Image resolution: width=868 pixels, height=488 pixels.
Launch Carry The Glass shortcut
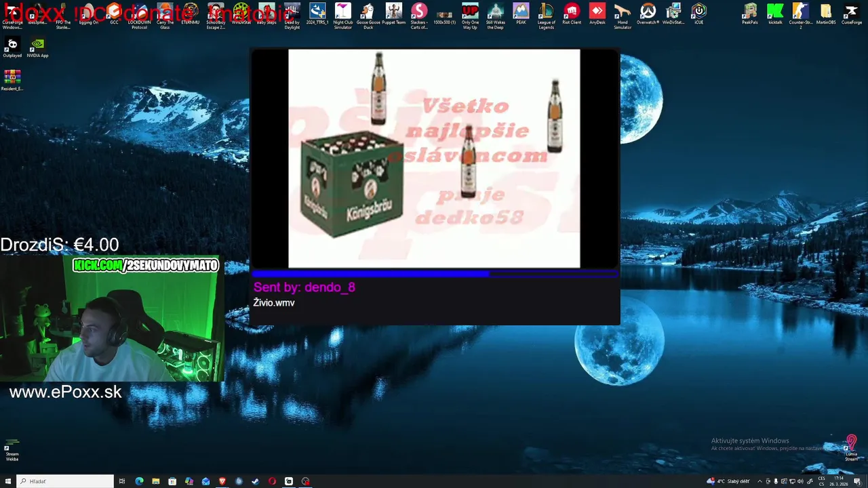[165, 16]
